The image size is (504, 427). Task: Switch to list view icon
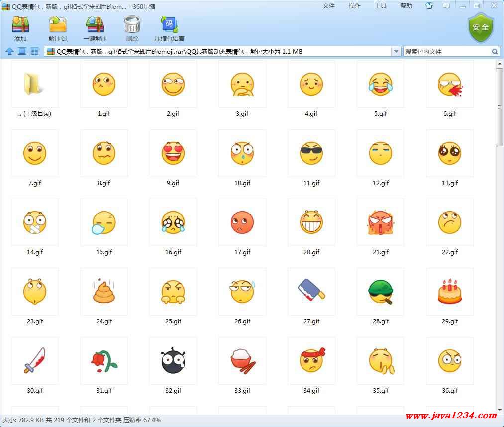22,51
